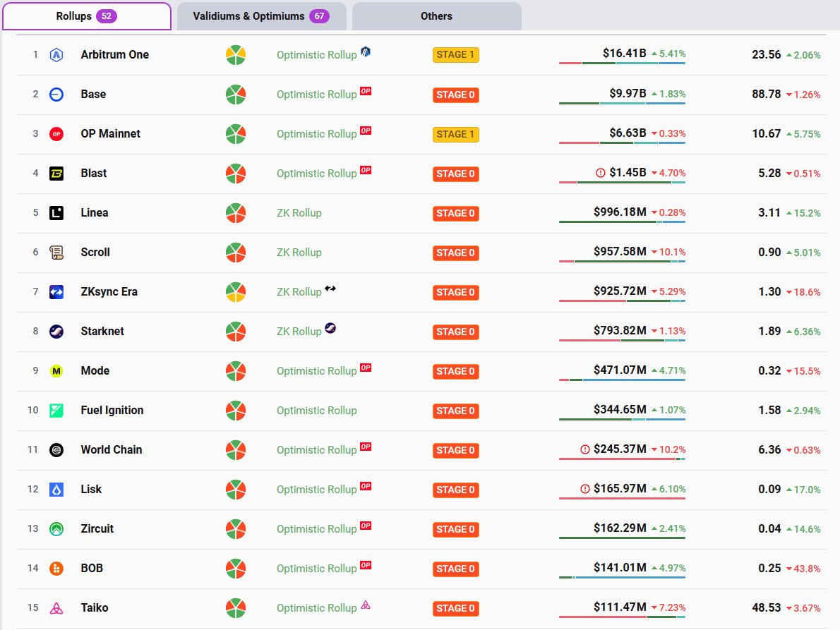This screenshot has height=630, width=840.
Task: Click STAGE 1 badge for Arbitrum One
Action: point(456,54)
